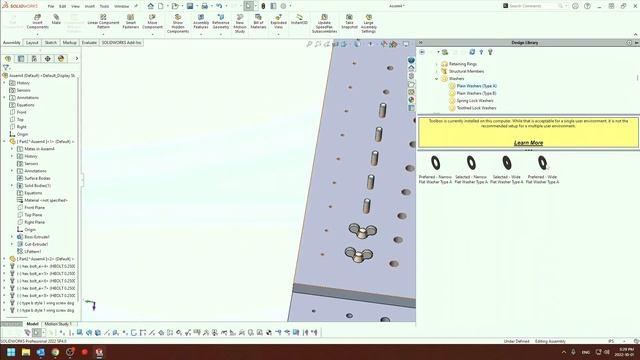Expand the FeatureManager tabs chevron arrow
The height and width of the screenshot is (360, 640).
click(x=76, y=59)
